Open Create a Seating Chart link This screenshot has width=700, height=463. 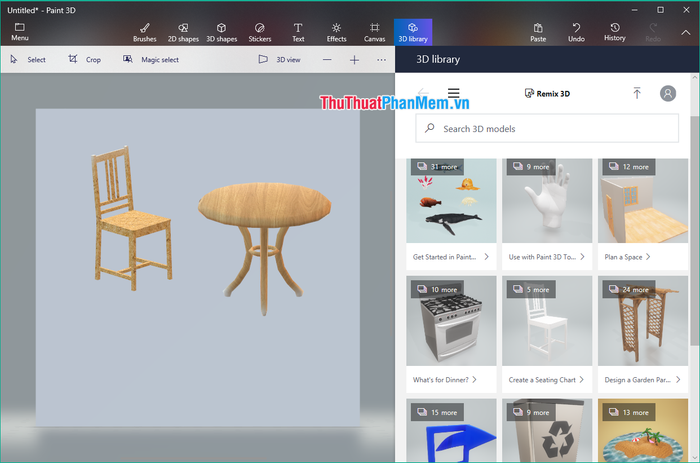point(546,380)
